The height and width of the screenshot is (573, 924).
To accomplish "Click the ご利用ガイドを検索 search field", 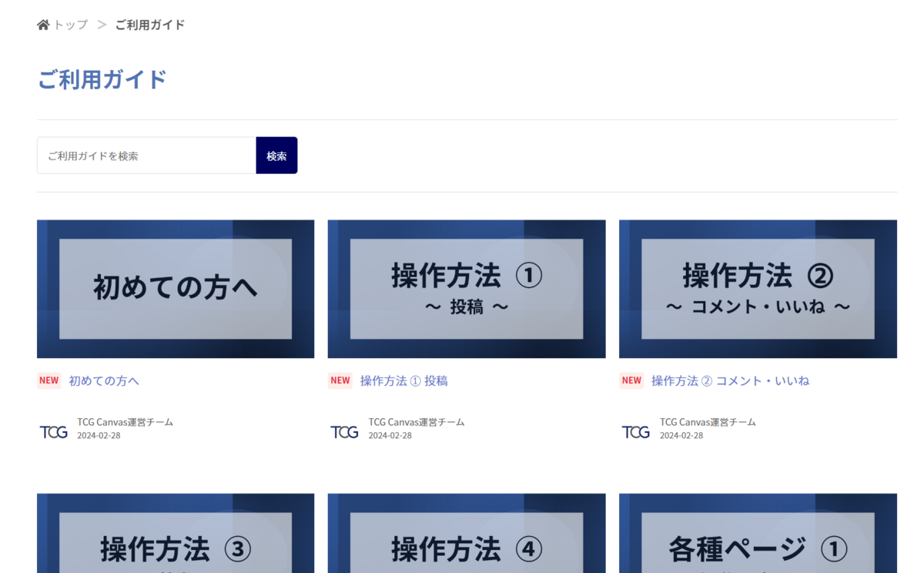I will coord(146,156).
